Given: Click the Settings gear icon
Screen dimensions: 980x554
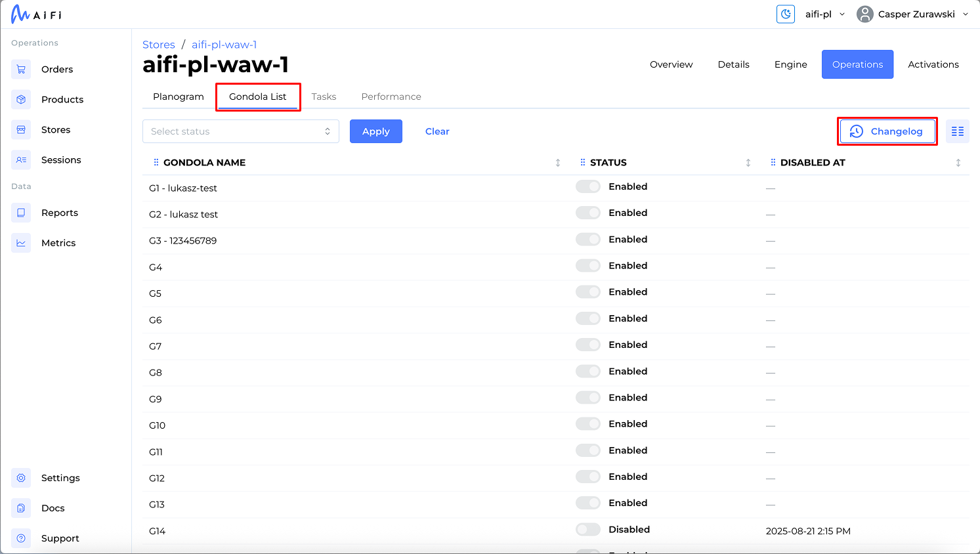Looking at the screenshot, I should click(x=21, y=478).
